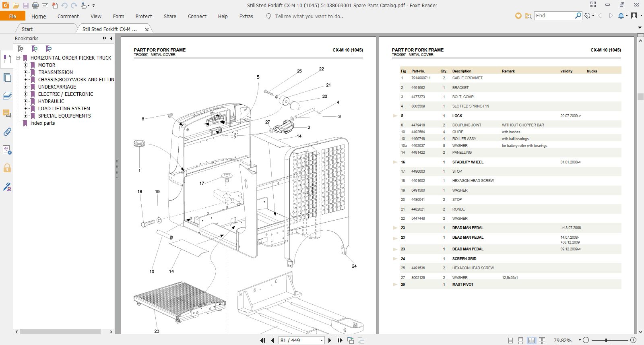Open the File menu
The image size is (644, 345).
pos(12,16)
